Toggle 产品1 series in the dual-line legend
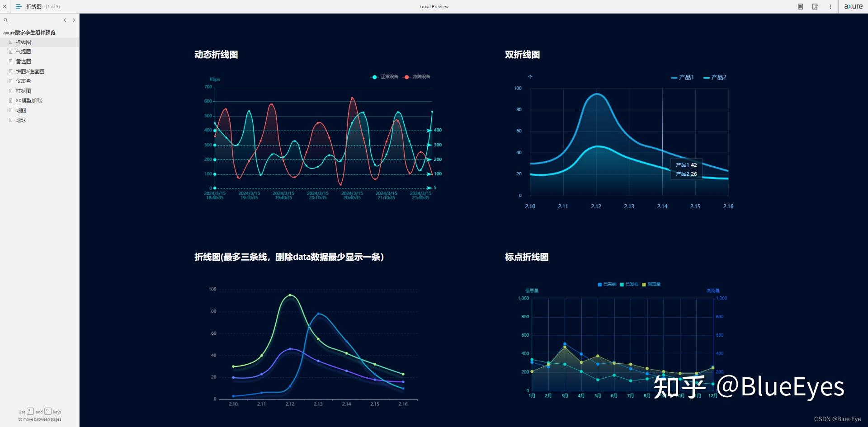The width and height of the screenshot is (868, 427). coord(682,78)
